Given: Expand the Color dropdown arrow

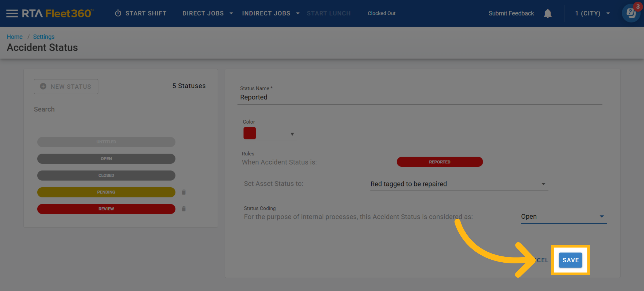Looking at the screenshot, I should point(292,134).
